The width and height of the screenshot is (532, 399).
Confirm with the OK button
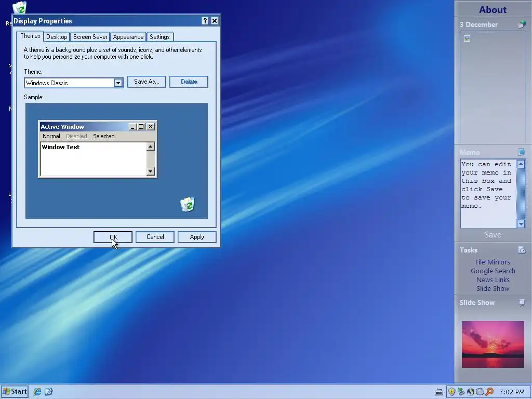tap(113, 237)
